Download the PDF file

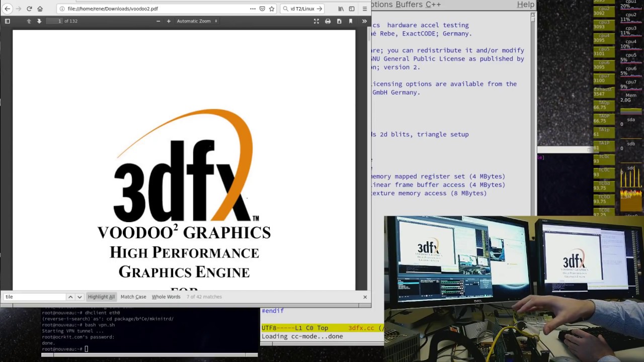pos(339,21)
